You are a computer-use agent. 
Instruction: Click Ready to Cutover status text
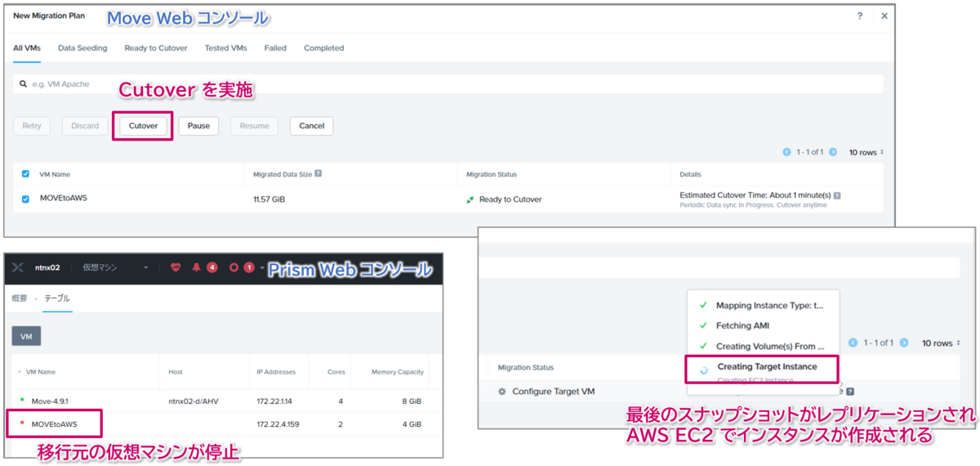pyautogui.click(x=510, y=199)
